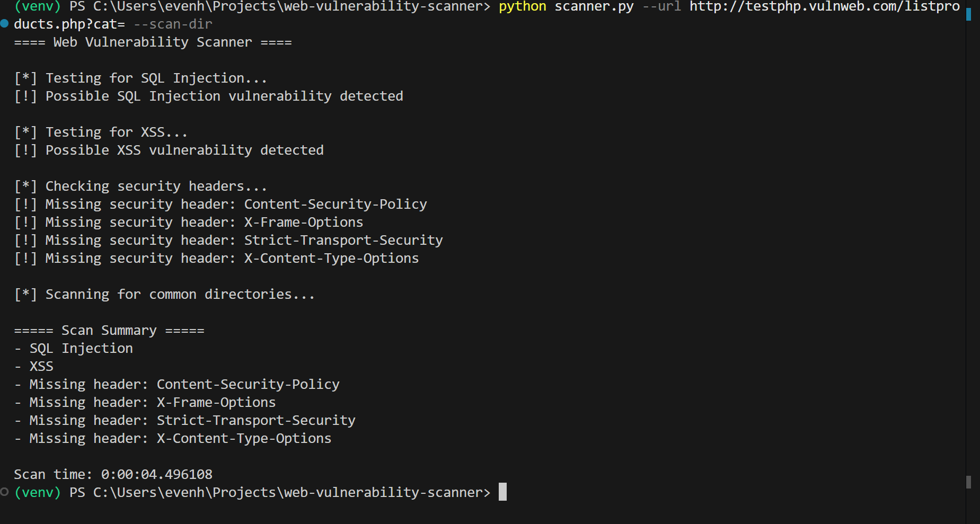Click "Possible SQL Injection vulnerability detected" line
Image resolution: width=980 pixels, height=524 pixels.
[224, 96]
